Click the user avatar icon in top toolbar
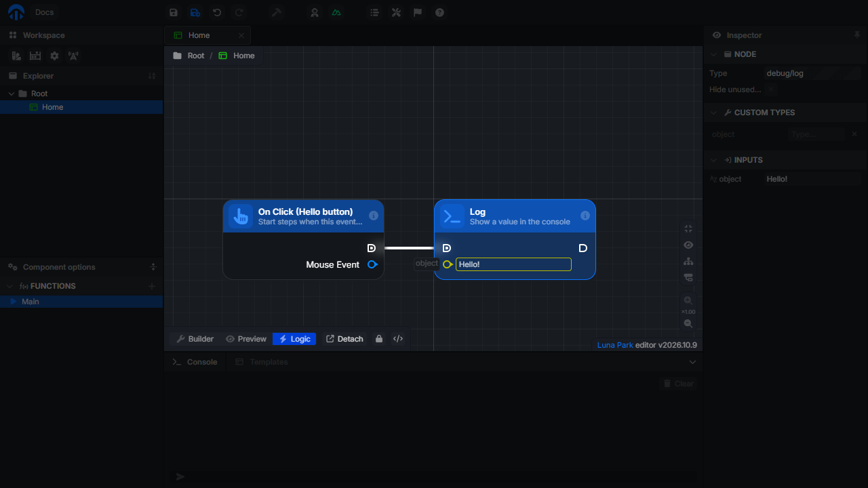This screenshot has width=868, height=488. click(x=315, y=12)
